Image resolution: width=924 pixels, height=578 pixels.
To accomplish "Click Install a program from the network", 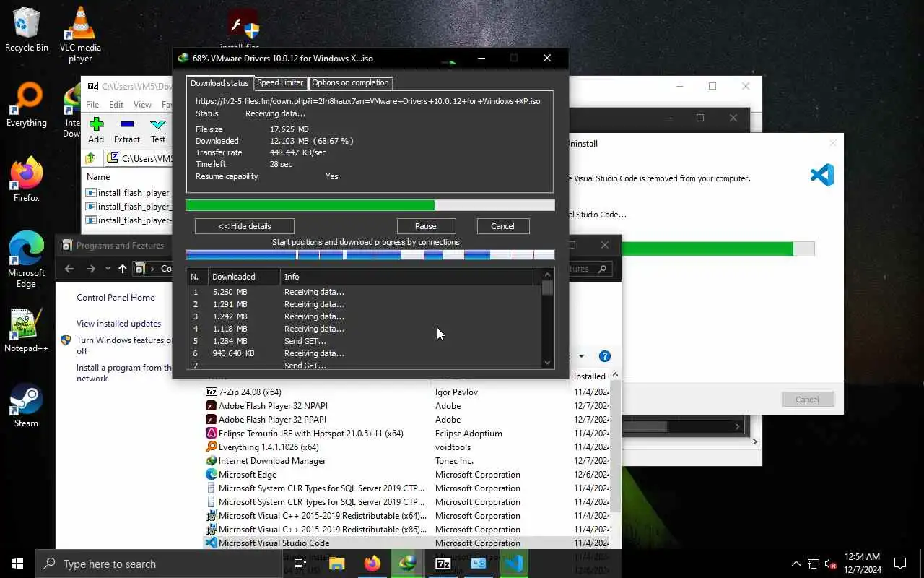I will click(x=124, y=373).
